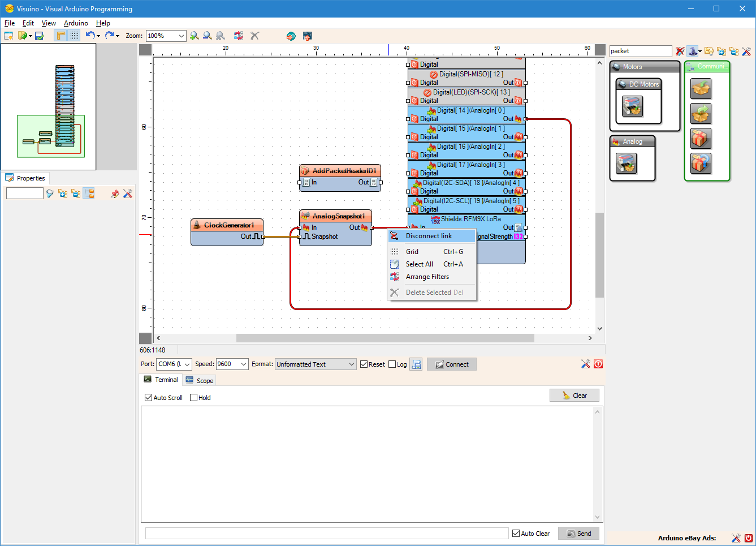Expand the Format dropdown showing Unformatted Text
756x546 pixels.
351,364
